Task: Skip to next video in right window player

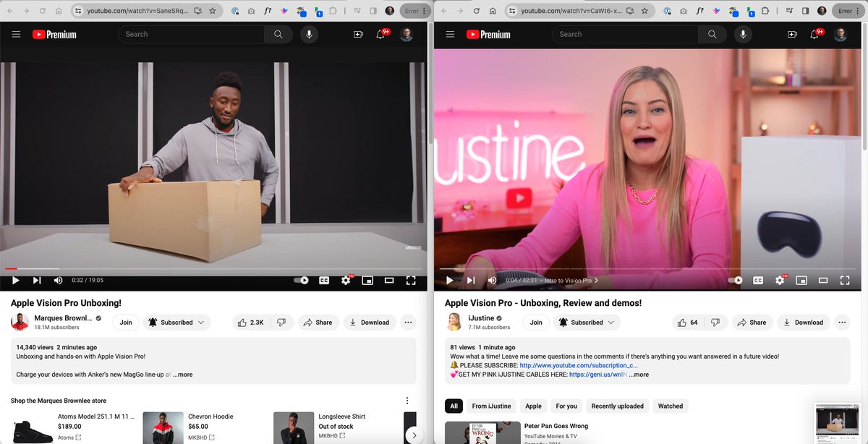Action: point(471,281)
